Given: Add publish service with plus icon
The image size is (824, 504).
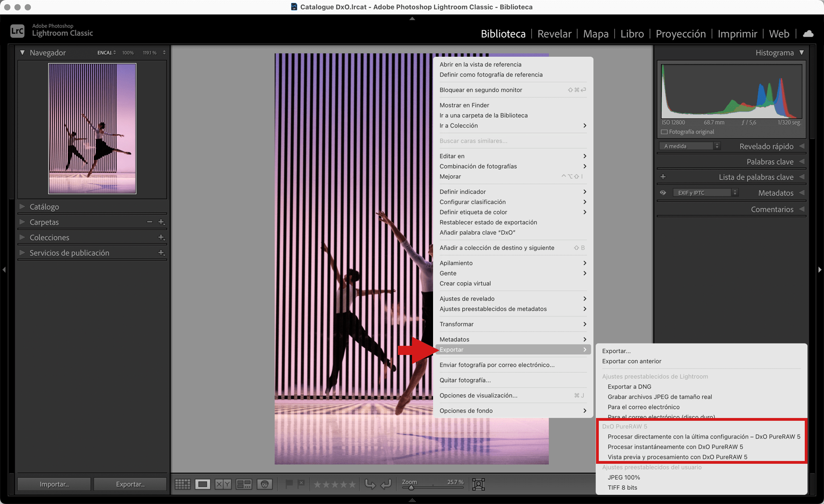Looking at the screenshot, I should pyautogui.click(x=161, y=252).
